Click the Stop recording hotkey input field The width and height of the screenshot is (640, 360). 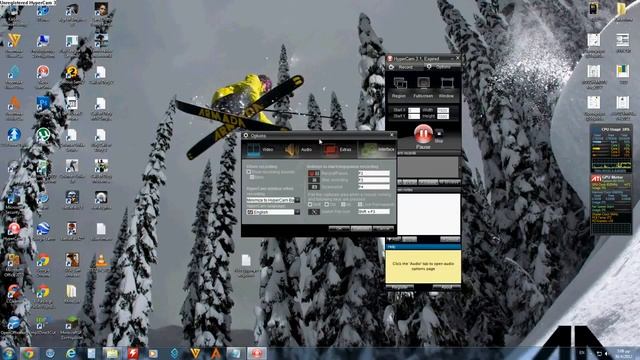coord(374,180)
